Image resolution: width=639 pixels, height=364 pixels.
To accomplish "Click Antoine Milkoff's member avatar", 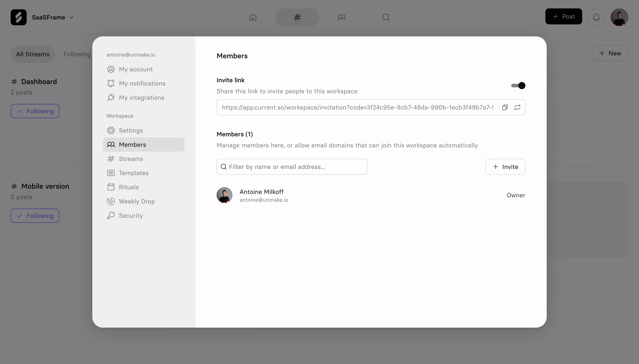I will click(x=224, y=195).
